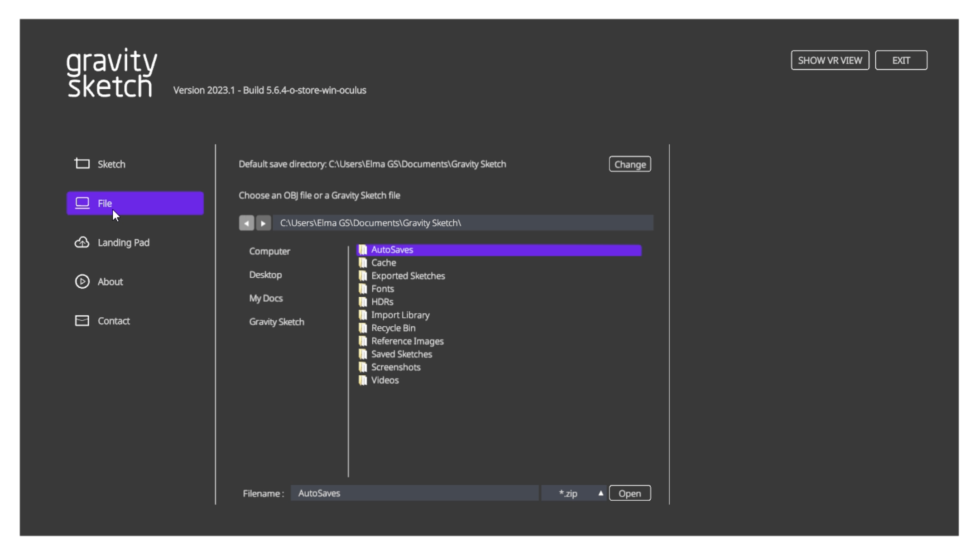Click the directory path field
Screen dimensions: 980x551
463,223
